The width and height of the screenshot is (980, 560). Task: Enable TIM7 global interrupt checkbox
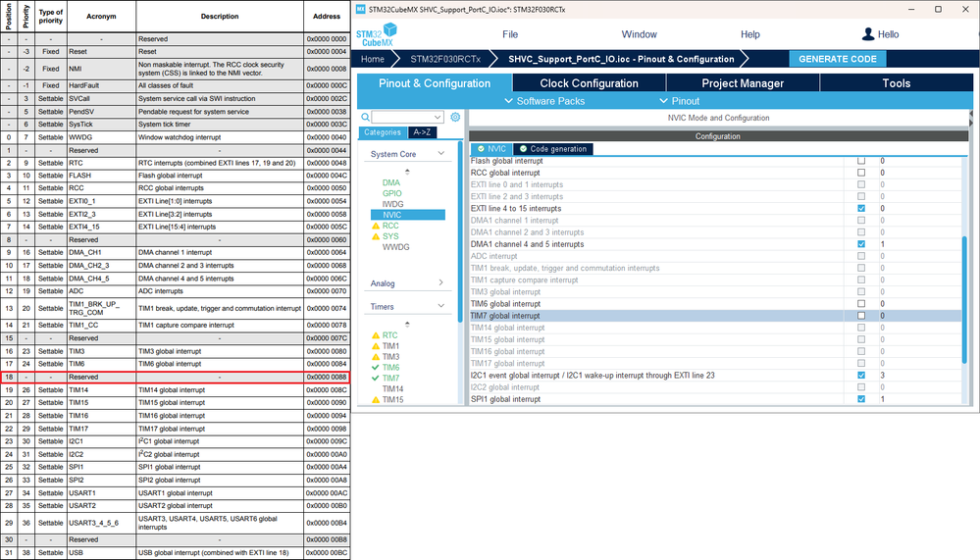pyautogui.click(x=861, y=316)
